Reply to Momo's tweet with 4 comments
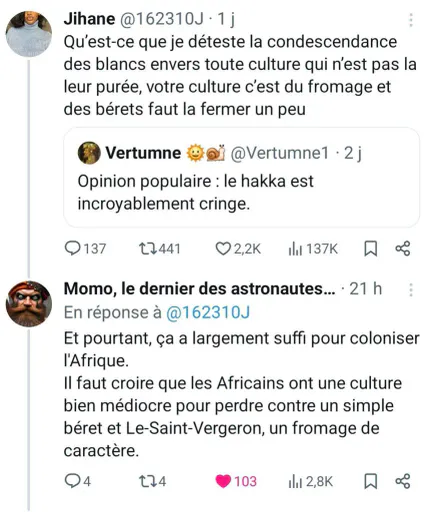This screenshot has height=512, width=434. pos(72,481)
